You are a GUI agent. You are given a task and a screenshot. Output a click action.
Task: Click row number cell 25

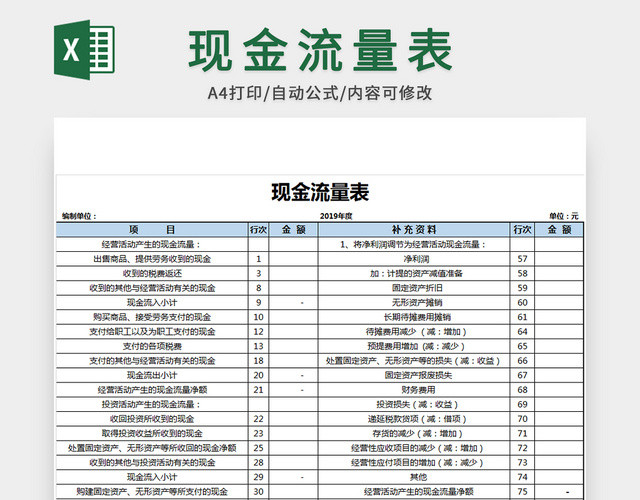click(258, 448)
